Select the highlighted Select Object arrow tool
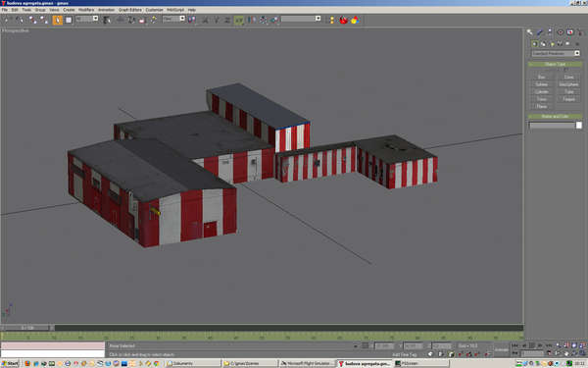 [58, 20]
